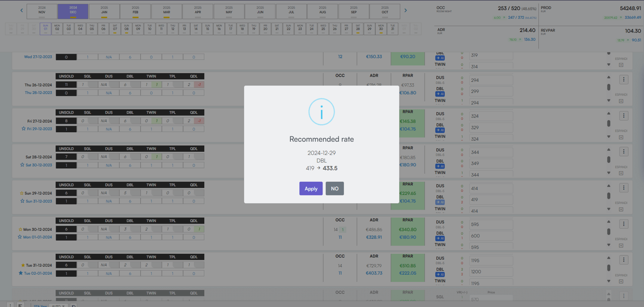
Task: Click AI badge under DBL for Mon 30-12-2024
Action: (440, 239)
